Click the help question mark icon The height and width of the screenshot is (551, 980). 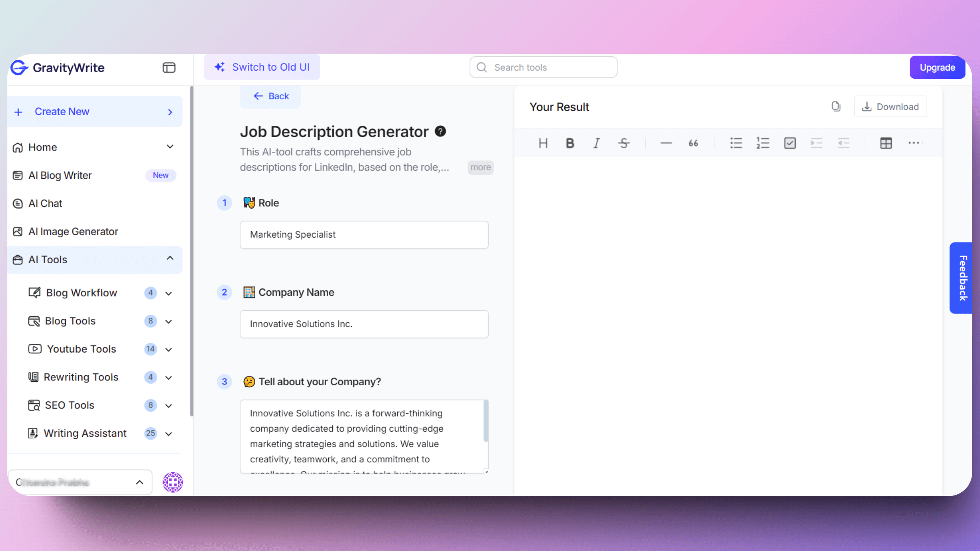pyautogui.click(x=440, y=131)
